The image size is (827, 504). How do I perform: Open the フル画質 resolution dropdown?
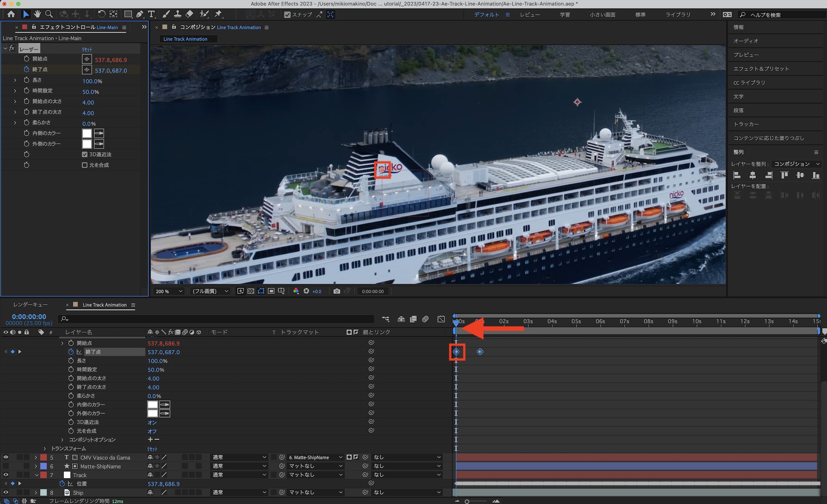tap(210, 291)
